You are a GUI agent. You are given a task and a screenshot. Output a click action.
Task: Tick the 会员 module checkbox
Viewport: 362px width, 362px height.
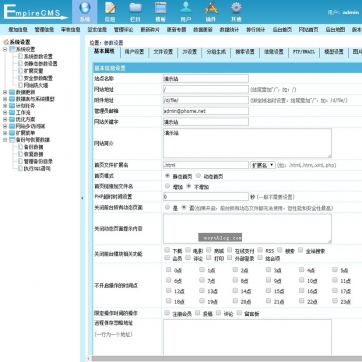[167, 257]
